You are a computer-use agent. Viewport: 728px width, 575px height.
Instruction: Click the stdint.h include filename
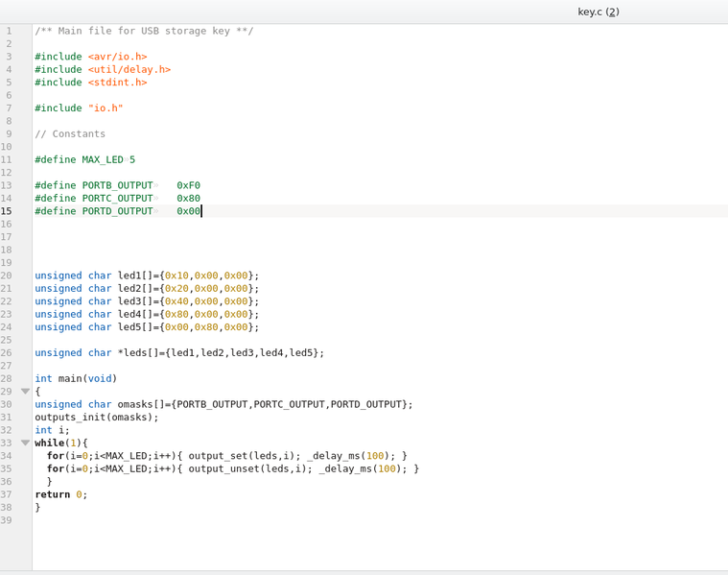(x=117, y=83)
